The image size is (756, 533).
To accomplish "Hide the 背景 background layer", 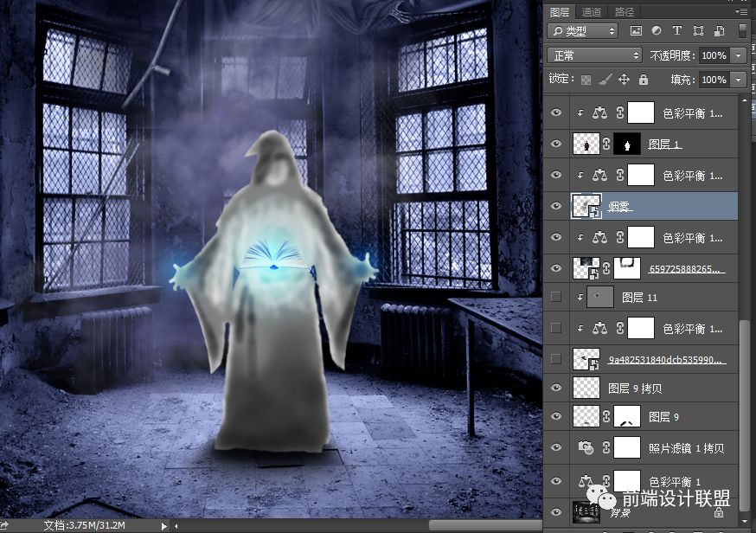I will point(556,512).
